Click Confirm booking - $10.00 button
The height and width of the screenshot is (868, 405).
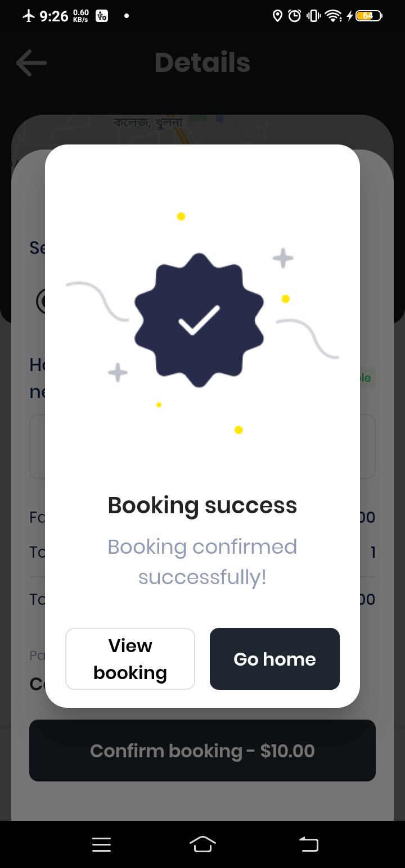202,751
